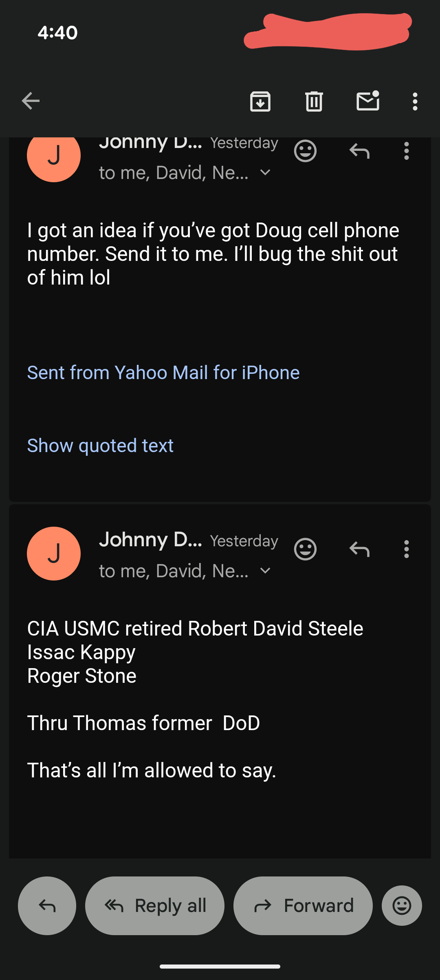This screenshot has height=980, width=440.
Task: Expand recipient details of second message
Action: point(265,571)
